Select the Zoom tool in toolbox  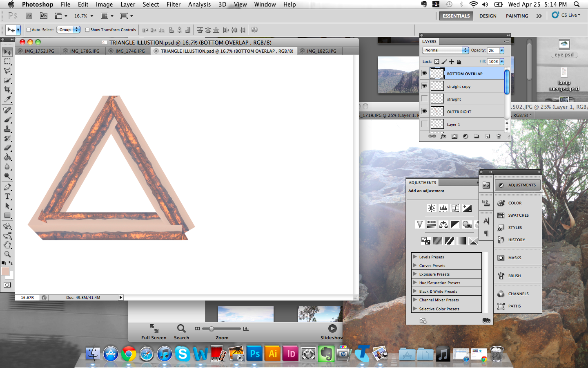[x=7, y=254]
